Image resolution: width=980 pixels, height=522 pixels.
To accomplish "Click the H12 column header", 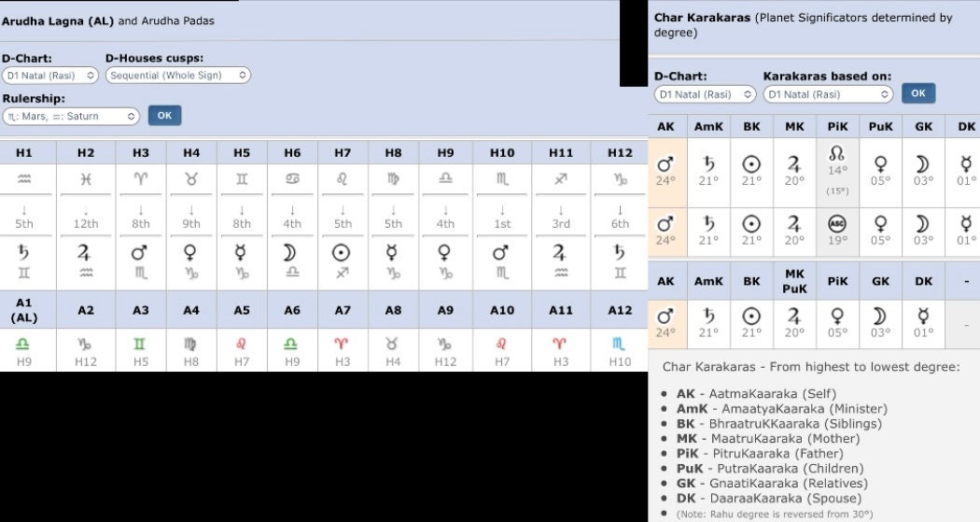I will click(x=620, y=153).
